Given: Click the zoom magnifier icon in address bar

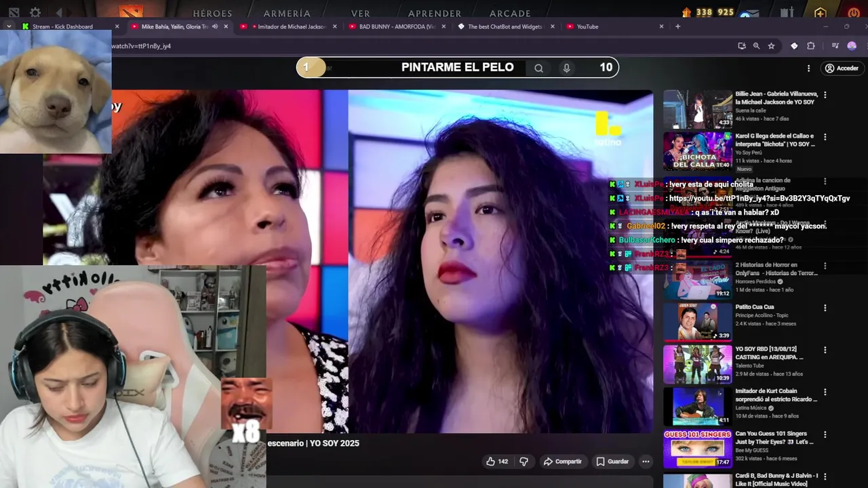Looking at the screenshot, I should point(756,46).
